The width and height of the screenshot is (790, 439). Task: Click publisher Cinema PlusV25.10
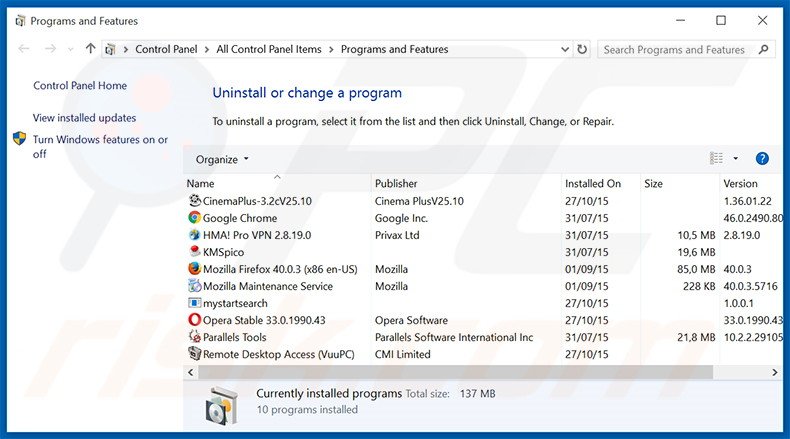click(419, 201)
